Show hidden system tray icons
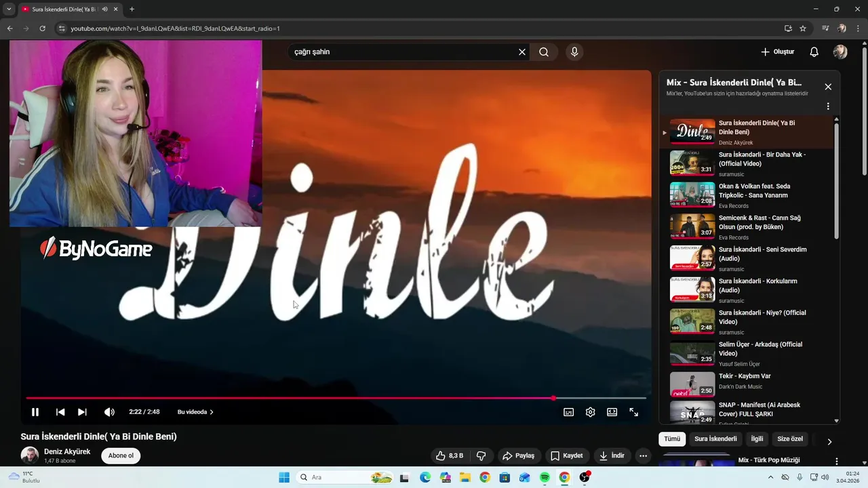The height and width of the screenshot is (488, 868). 770,477
